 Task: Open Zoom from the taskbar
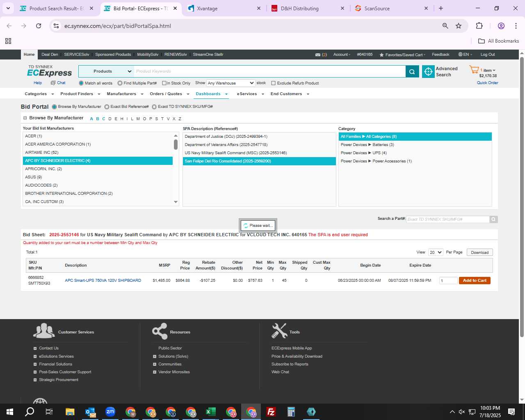[110, 412]
